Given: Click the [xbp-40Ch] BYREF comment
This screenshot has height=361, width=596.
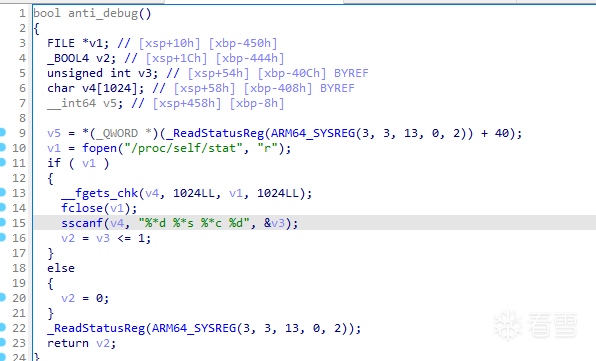Looking at the screenshot, I should (313, 73).
